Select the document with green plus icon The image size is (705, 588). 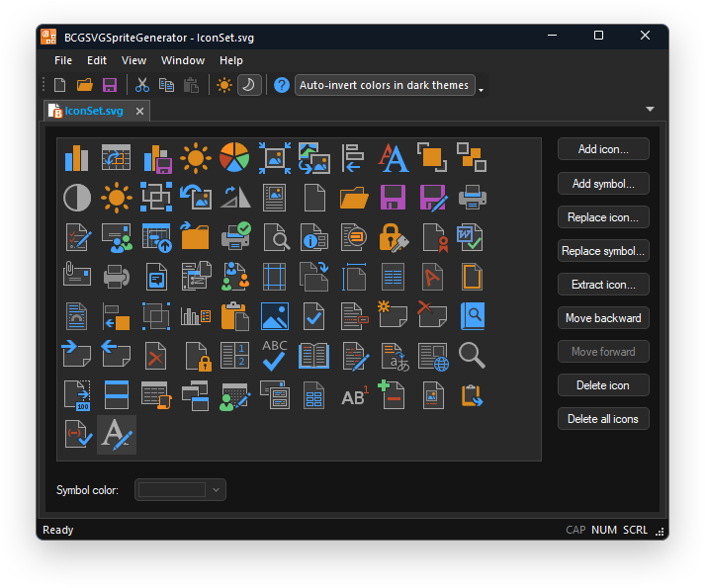pyautogui.click(x=392, y=394)
